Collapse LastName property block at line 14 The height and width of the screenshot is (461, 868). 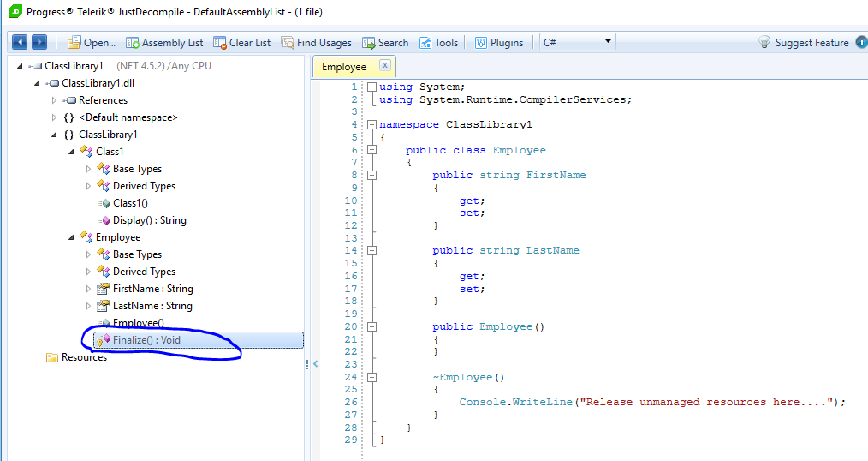[x=372, y=250]
